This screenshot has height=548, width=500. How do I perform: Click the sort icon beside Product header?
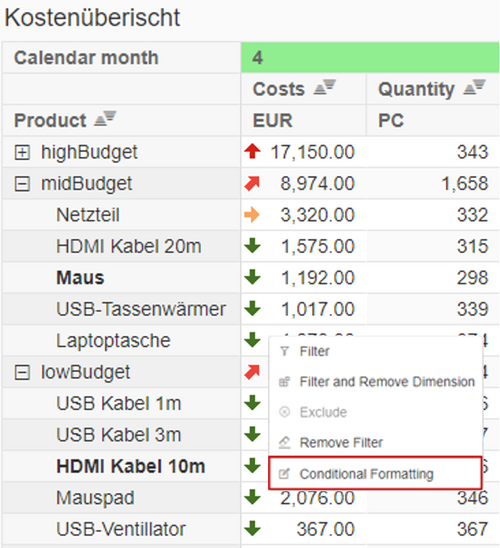point(105,118)
